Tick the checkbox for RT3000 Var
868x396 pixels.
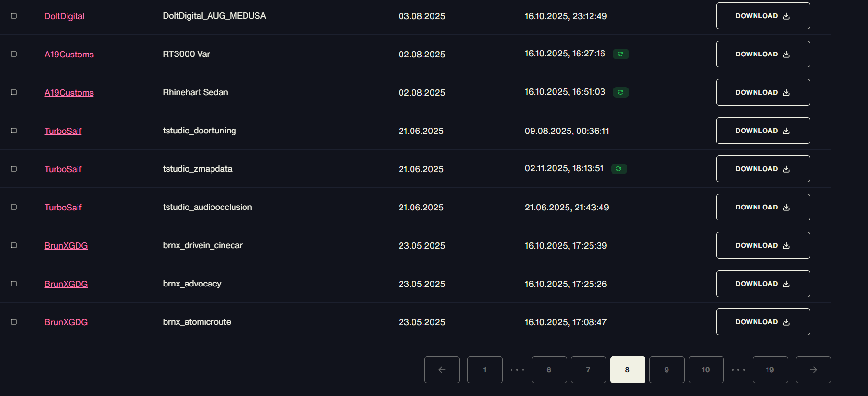[x=14, y=54]
